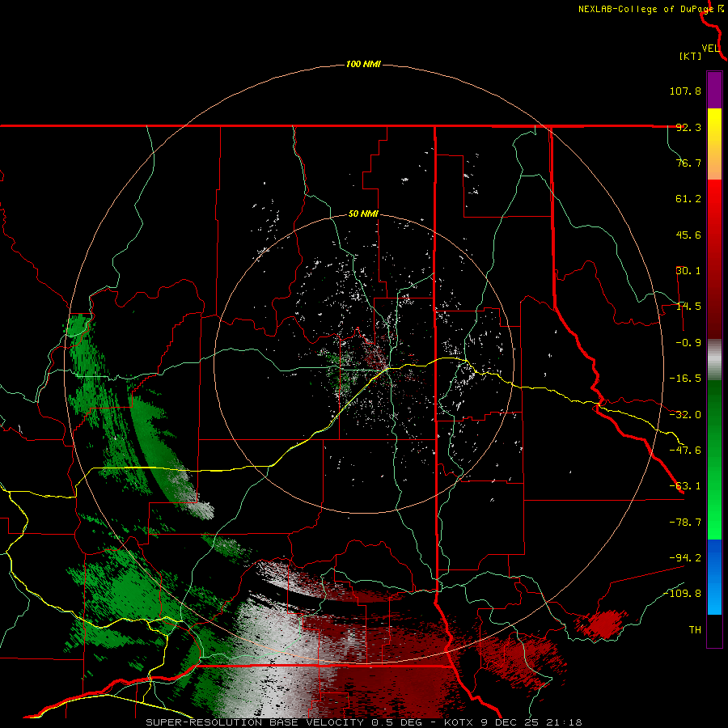Click the -94.2 legend value

click(685, 558)
